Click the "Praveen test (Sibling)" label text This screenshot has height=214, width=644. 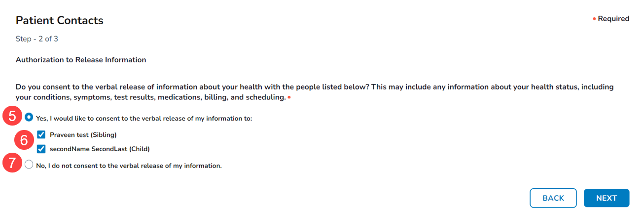tap(83, 134)
